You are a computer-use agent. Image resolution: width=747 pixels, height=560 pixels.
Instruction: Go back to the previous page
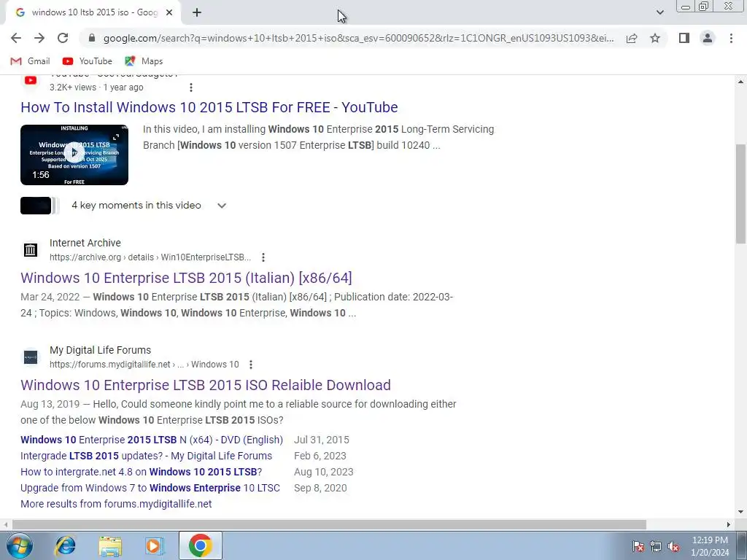click(16, 38)
